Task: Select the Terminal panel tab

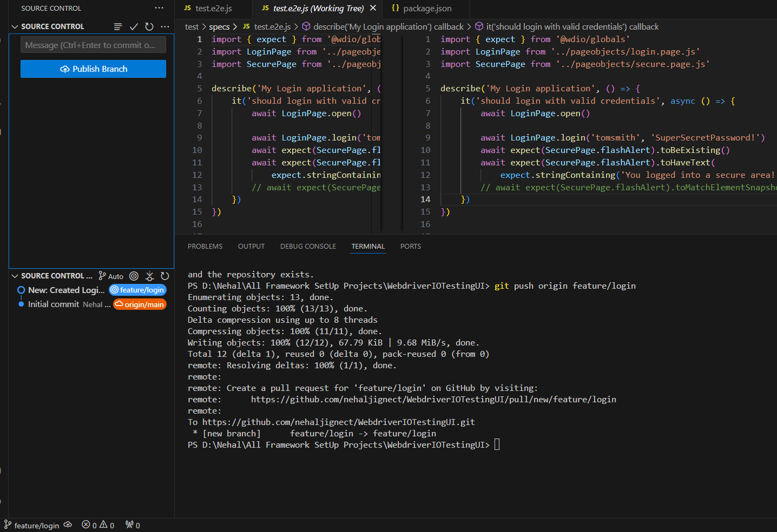Action: pyautogui.click(x=368, y=246)
